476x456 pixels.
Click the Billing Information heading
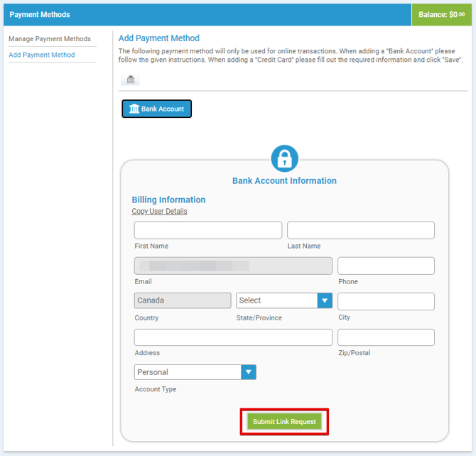tap(168, 200)
